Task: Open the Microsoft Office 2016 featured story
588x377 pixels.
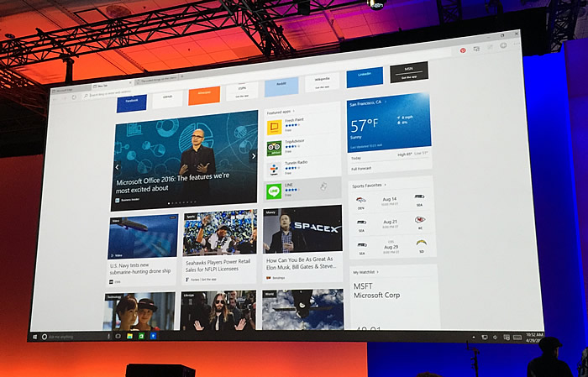Action: point(185,160)
